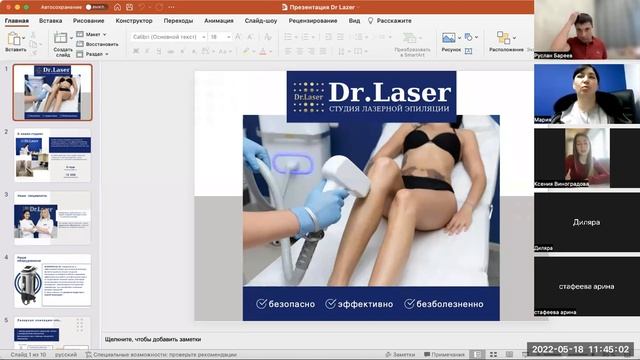The height and width of the screenshot is (360, 640).
Task: Expand the Создать слайд dropdown arrow
Action: pos(71,38)
